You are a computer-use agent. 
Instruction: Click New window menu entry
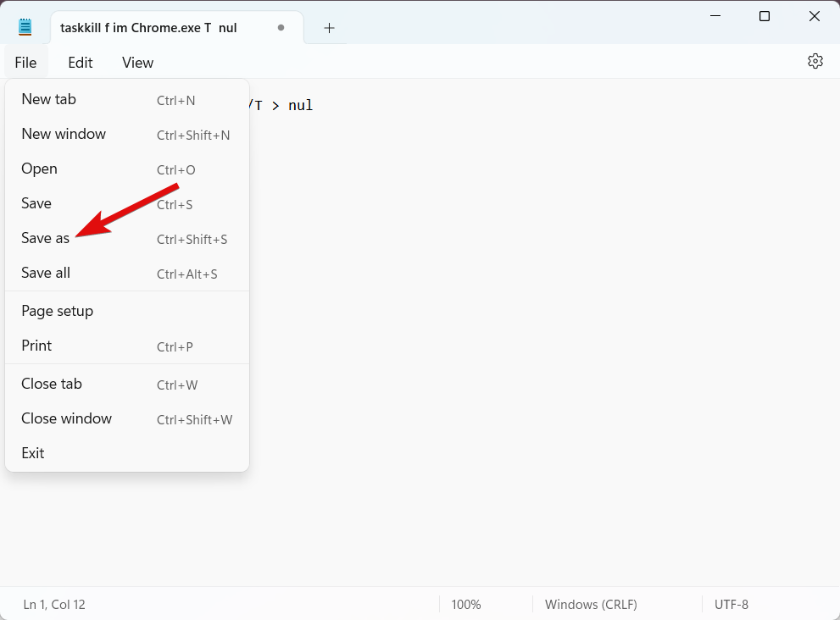click(x=64, y=135)
